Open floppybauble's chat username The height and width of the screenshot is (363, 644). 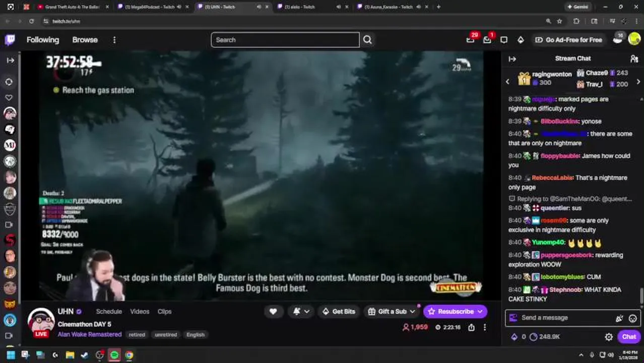click(559, 156)
